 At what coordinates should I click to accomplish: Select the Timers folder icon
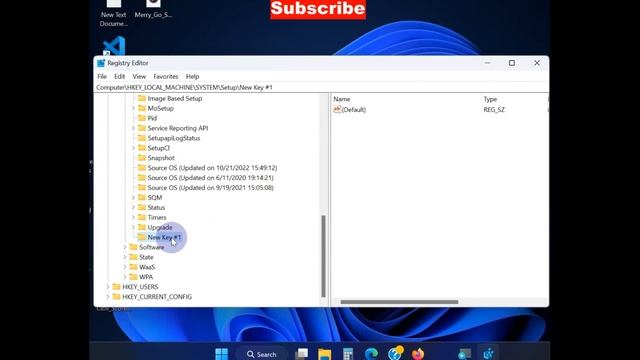tap(142, 217)
